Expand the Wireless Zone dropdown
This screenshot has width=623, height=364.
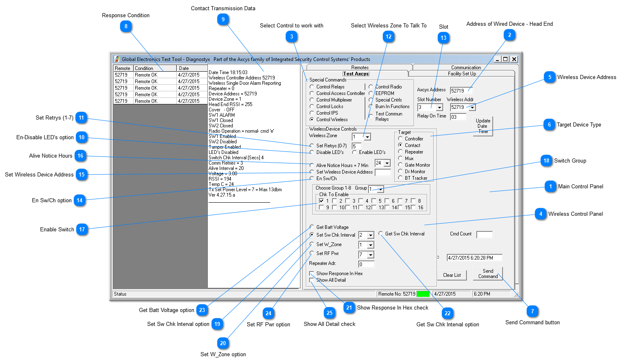367,137
